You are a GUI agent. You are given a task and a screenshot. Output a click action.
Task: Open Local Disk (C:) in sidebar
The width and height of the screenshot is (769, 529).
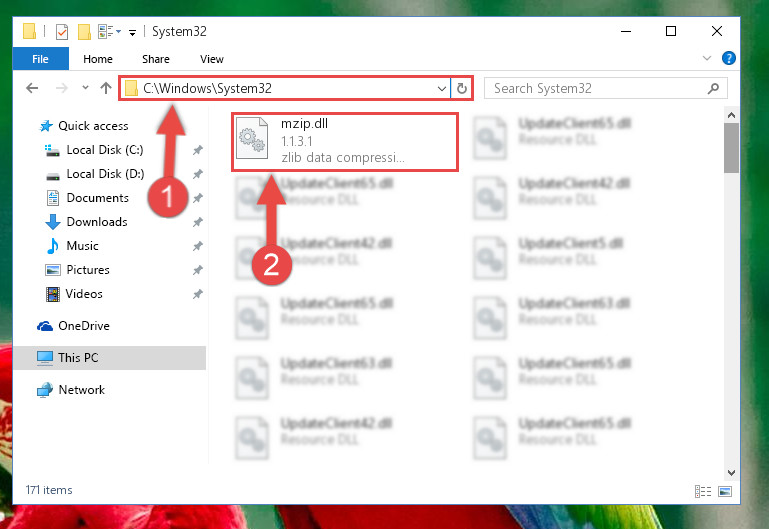click(94, 150)
